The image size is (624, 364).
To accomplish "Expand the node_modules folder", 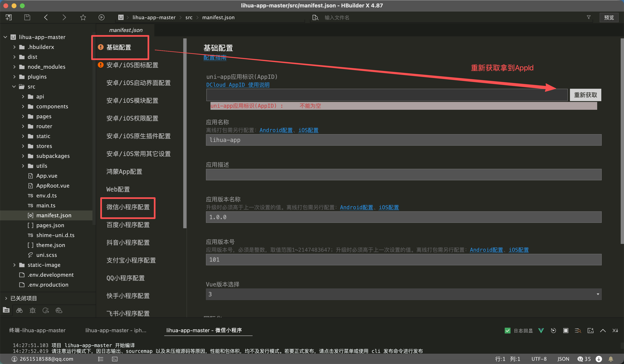I will click(x=14, y=67).
